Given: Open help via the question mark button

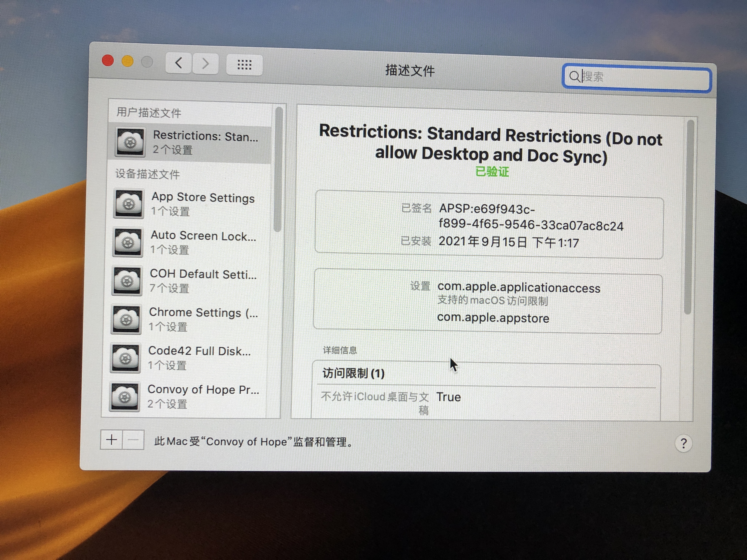Looking at the screenshot, I should [x=684, y=443].
